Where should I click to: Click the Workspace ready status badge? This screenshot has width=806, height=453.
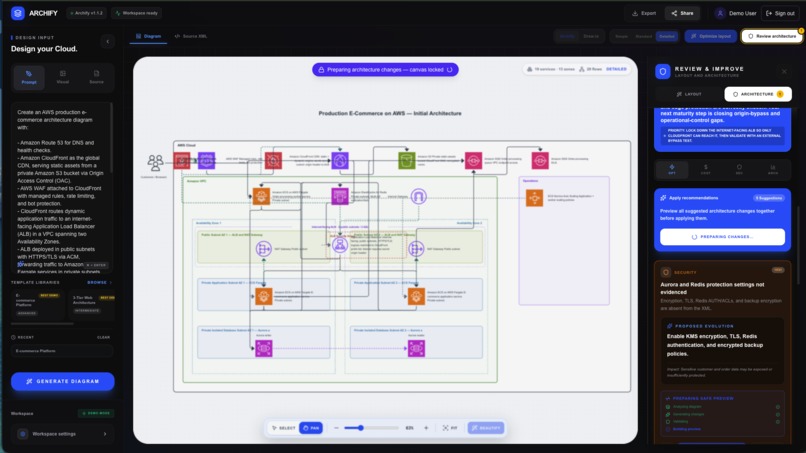coord(137,13)
